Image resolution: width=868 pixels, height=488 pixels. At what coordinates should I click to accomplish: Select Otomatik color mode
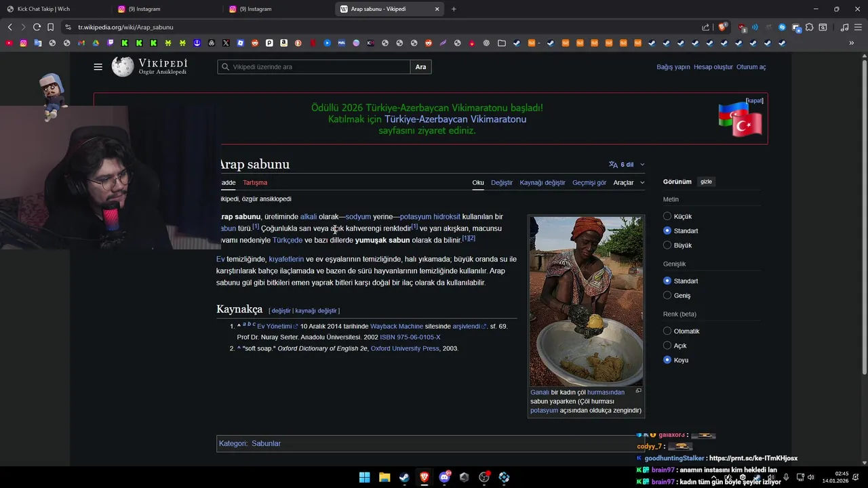pyautogui.click(x=667, y=331)
